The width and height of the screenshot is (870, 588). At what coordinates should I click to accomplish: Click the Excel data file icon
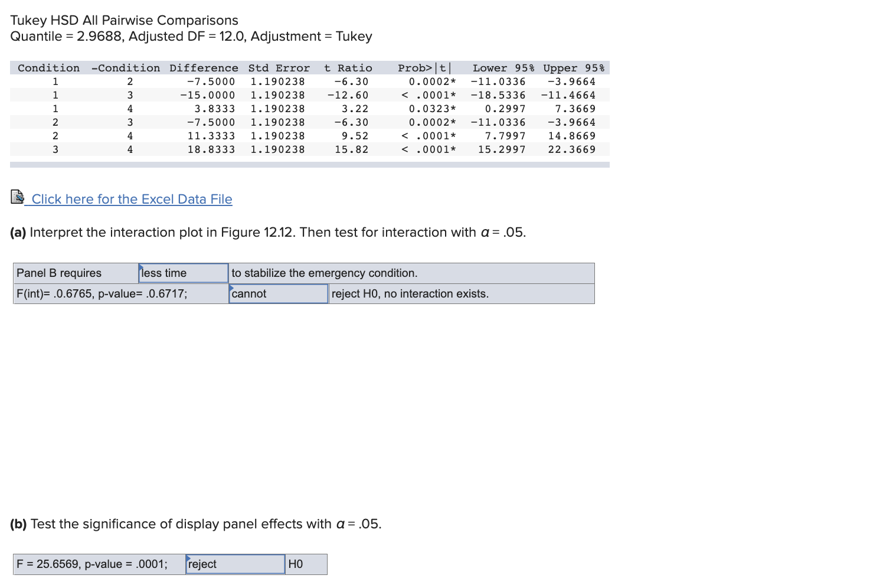(17, 197)
